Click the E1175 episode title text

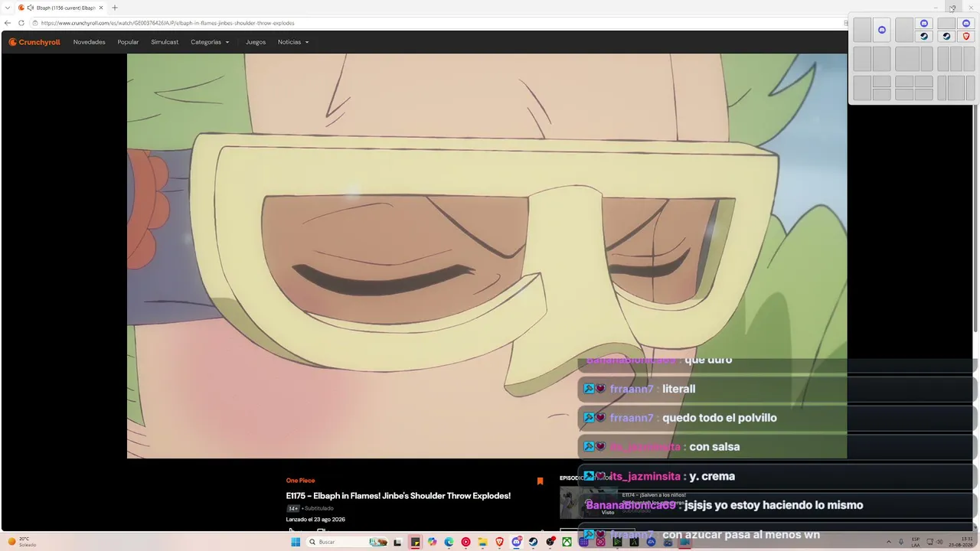click(x=398, y=496)
